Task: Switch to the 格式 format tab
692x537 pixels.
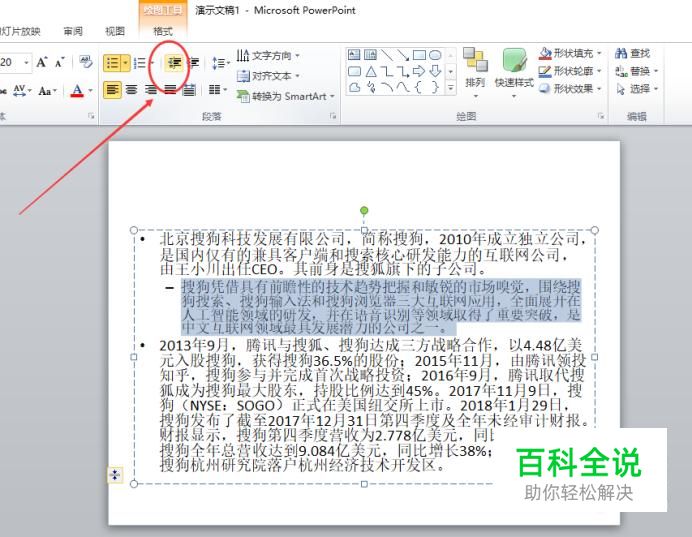Action: (x=163, y=31)
